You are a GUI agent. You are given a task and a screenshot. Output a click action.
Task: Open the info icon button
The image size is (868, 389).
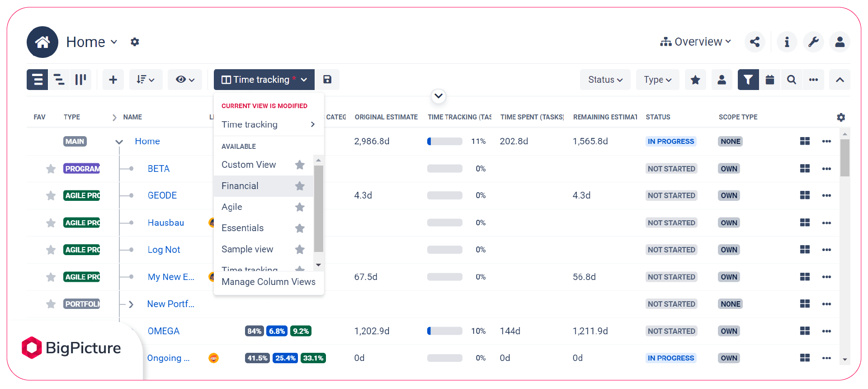787,42
